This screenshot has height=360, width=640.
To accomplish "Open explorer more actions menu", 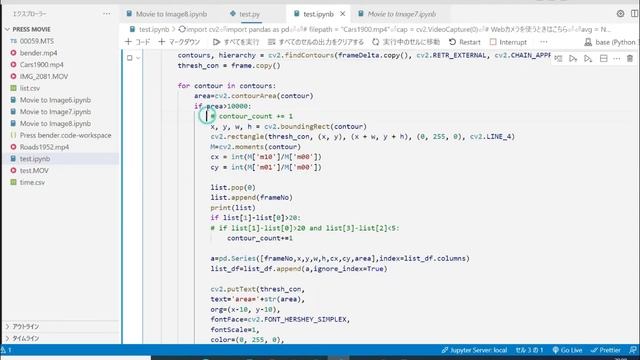I will coord(107,14).
